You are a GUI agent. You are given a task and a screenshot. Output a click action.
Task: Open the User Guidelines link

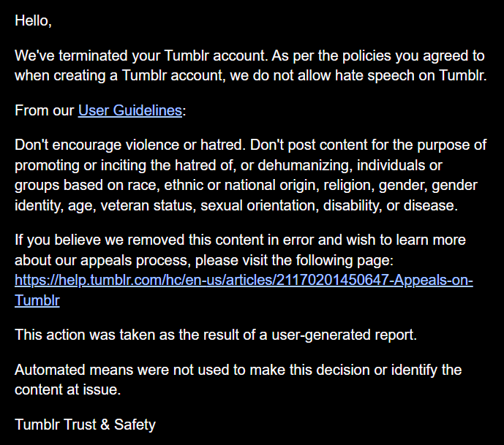(130, 110)
